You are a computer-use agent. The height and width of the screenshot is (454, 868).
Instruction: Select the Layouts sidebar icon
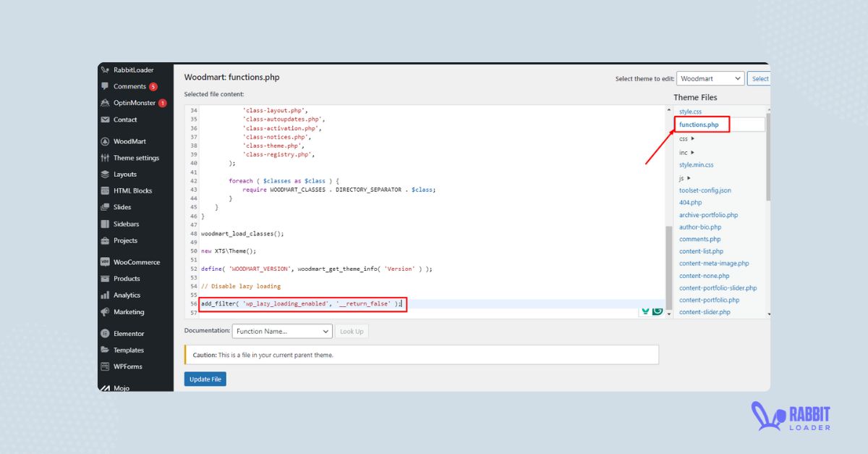click(124, 174)
